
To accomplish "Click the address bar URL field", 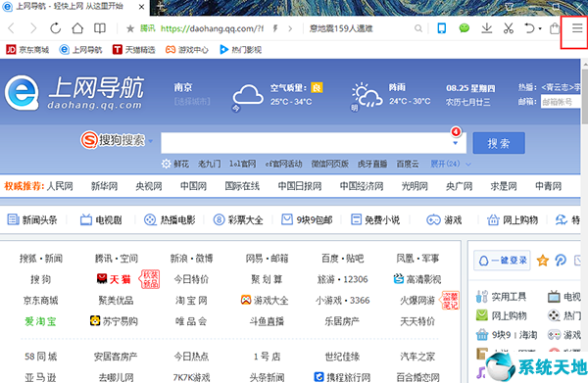I will [212, 28].
